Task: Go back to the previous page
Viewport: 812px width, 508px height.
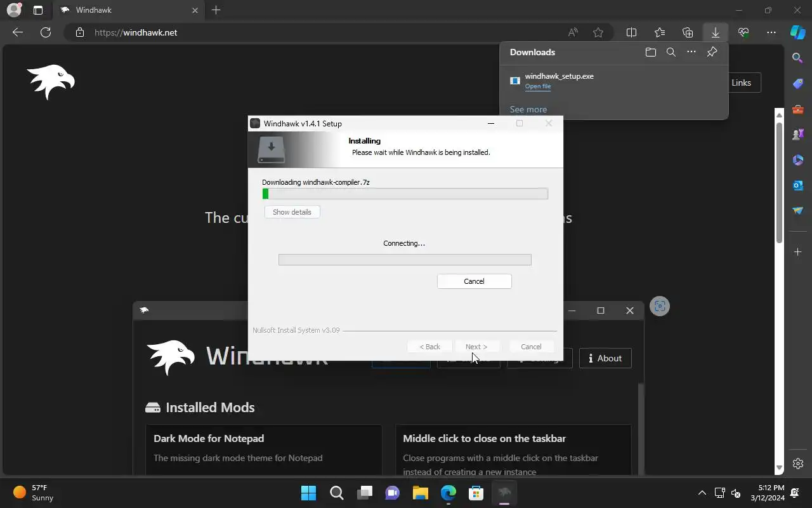Action: coord(18,32)
